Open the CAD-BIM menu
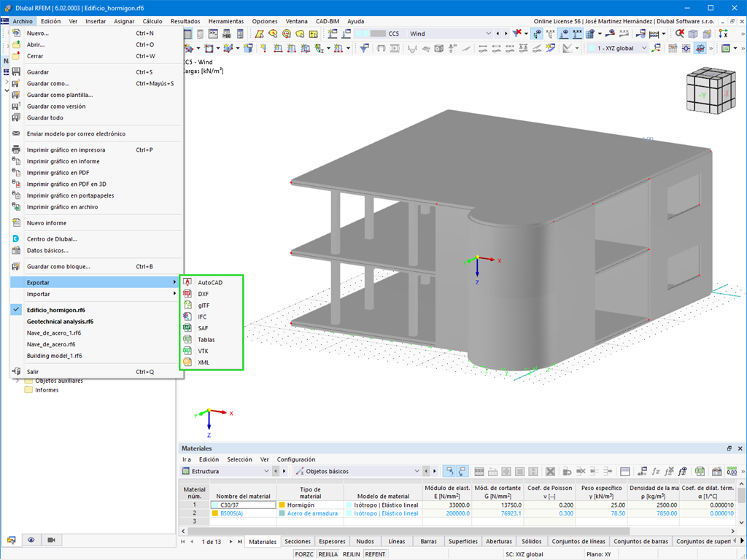Screen dimensions: 747x560 [328, 21]
